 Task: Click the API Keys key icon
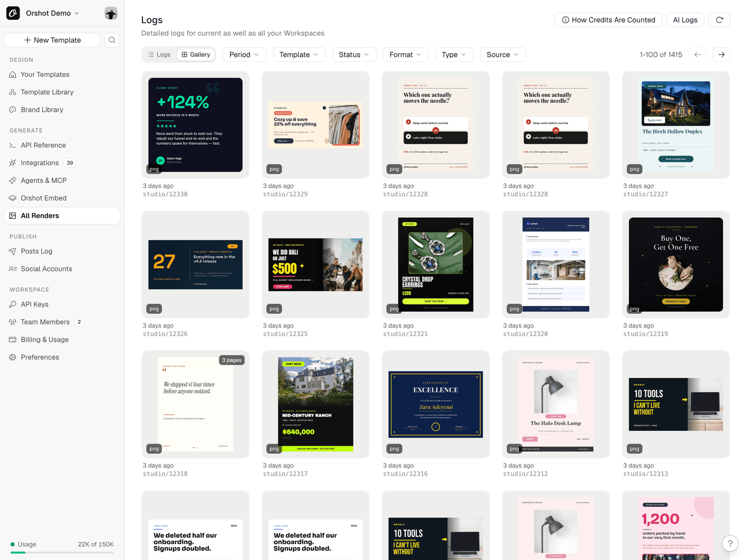[13, 304]
